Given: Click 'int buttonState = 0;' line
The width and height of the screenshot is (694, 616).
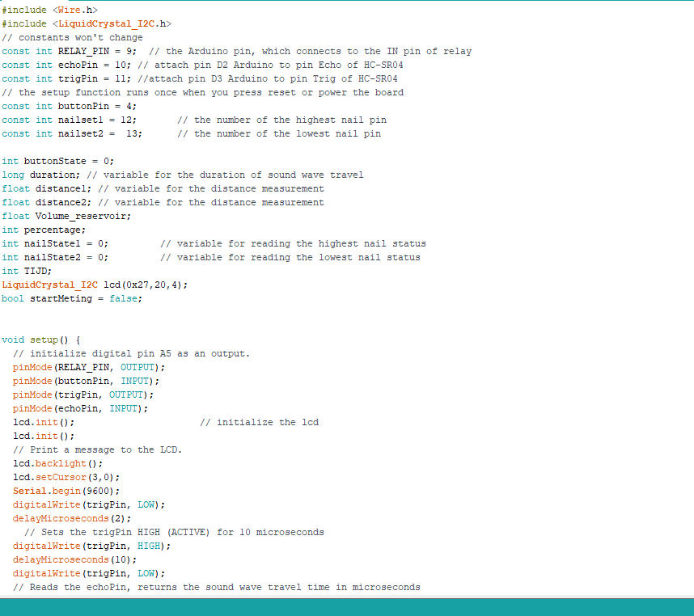Looking at the screenshot, I should 58,161.
